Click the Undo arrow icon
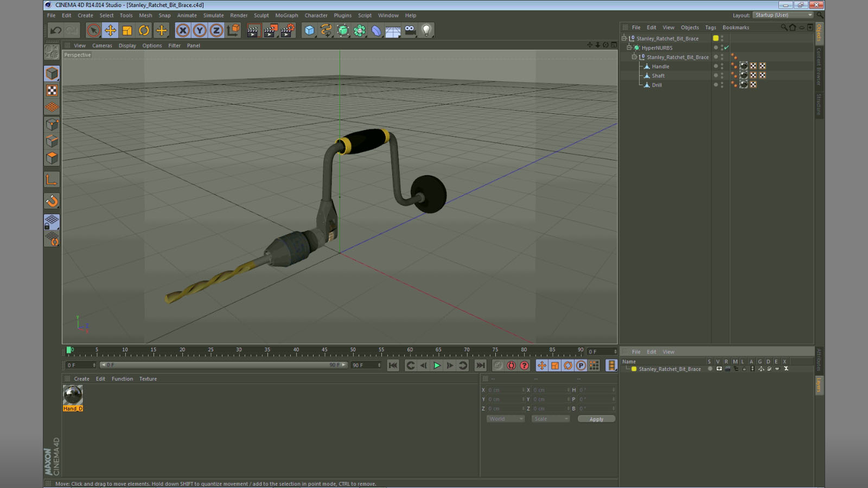Screen dimensions: 868x488 tap(55, 30)
